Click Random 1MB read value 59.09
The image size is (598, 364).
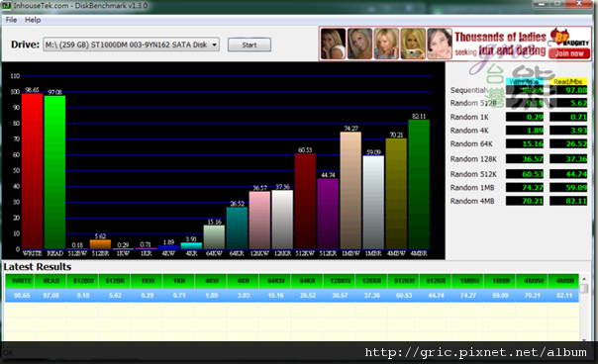tap(568, 188)
